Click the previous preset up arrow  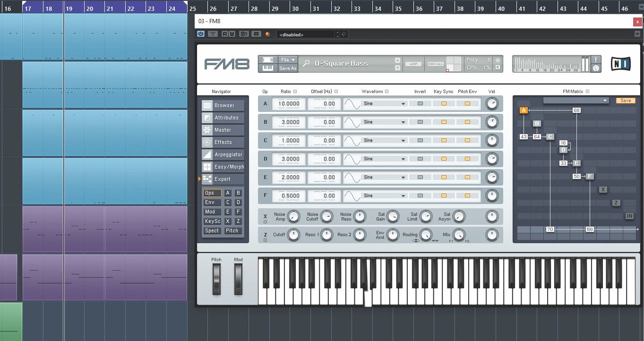pyautogui.click(x=398, y=60)
